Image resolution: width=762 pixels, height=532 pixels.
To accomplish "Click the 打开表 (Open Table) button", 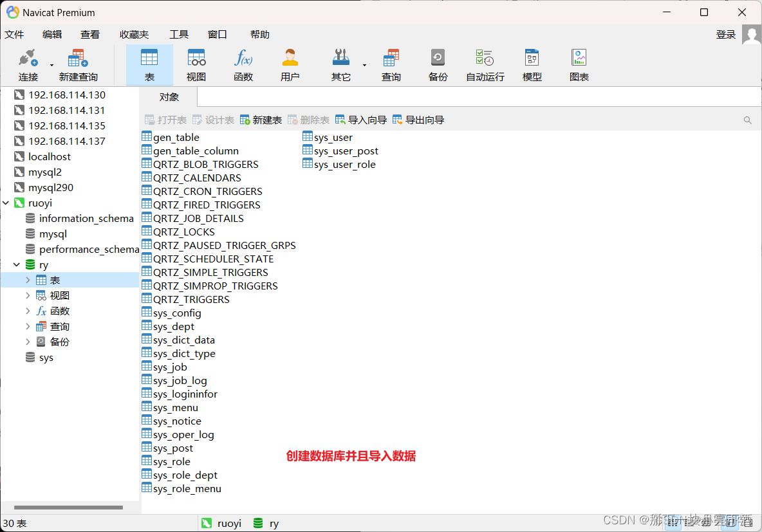I will tap(165, 120).
